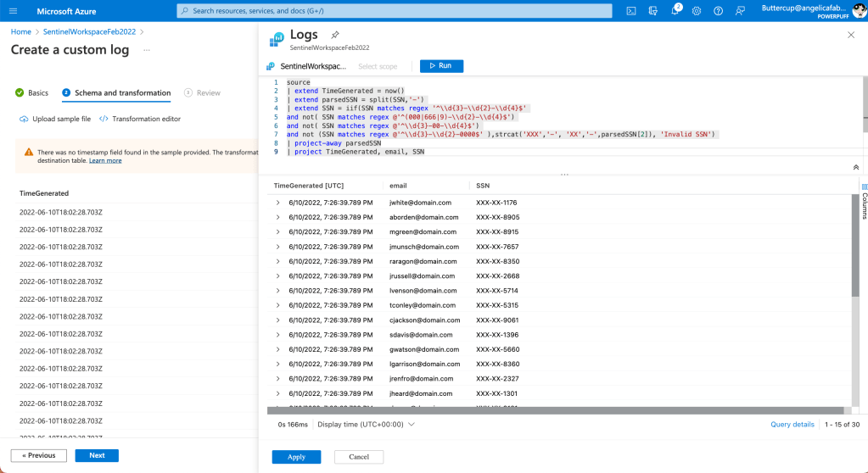Apply the transformation
868x473 pixels.
[296, 457]
